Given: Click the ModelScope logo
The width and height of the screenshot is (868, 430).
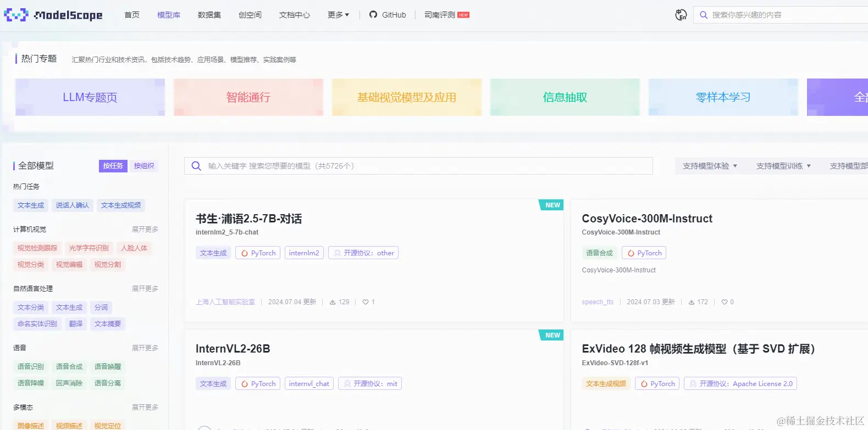Looking at the screenshot, I should [53, 15].
